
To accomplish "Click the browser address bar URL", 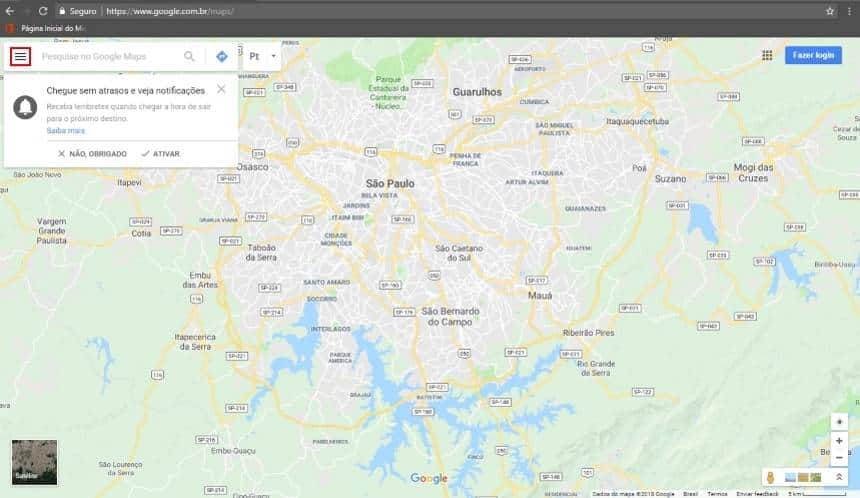I will coord(170,11).
